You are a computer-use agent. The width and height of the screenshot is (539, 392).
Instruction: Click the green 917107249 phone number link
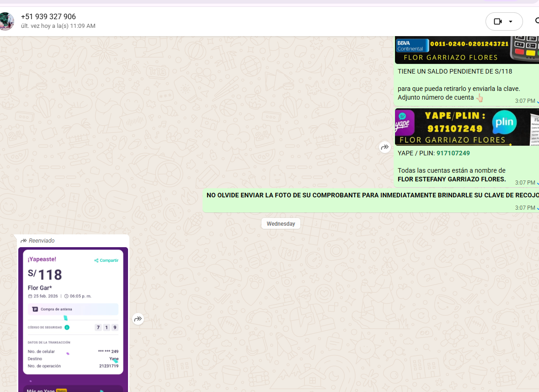(453, 153)
